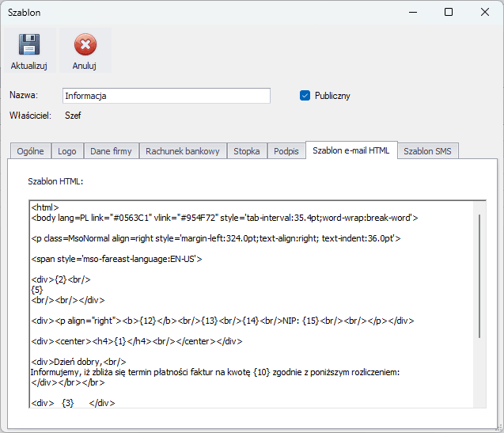Click the <div>{2}<br/> line
Screen dimensions: 504x433
(61, 279)
